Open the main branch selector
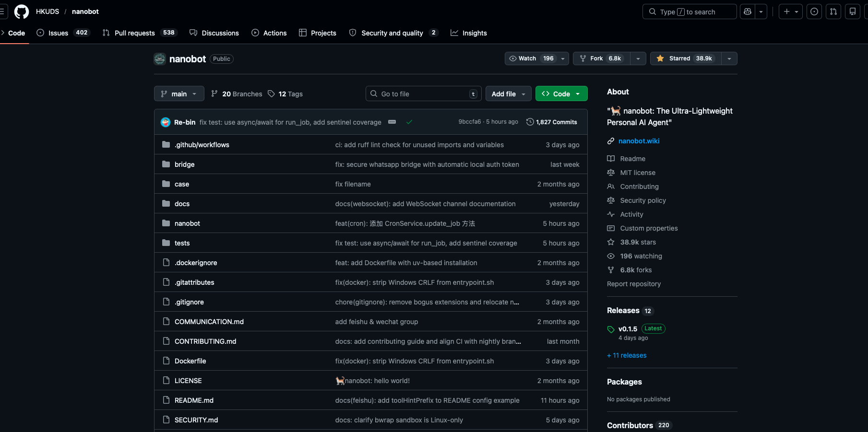Image resolution: width=868 pixels, height=432 pixels. pyautogui.click(x=179, y=94)
